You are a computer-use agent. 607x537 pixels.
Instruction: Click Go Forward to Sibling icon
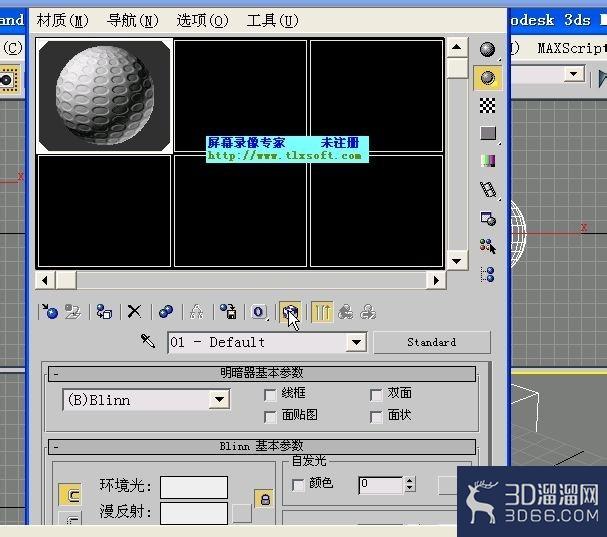368,312
